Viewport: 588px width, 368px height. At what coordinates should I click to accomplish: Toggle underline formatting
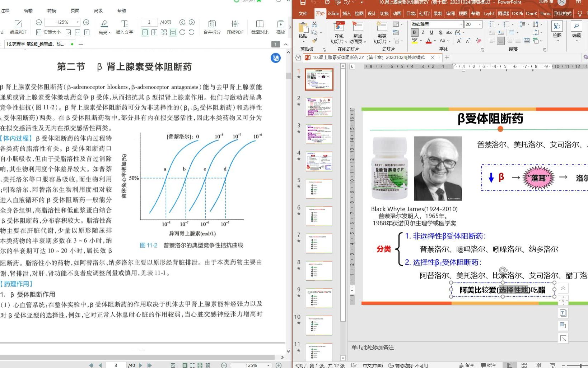431,32
